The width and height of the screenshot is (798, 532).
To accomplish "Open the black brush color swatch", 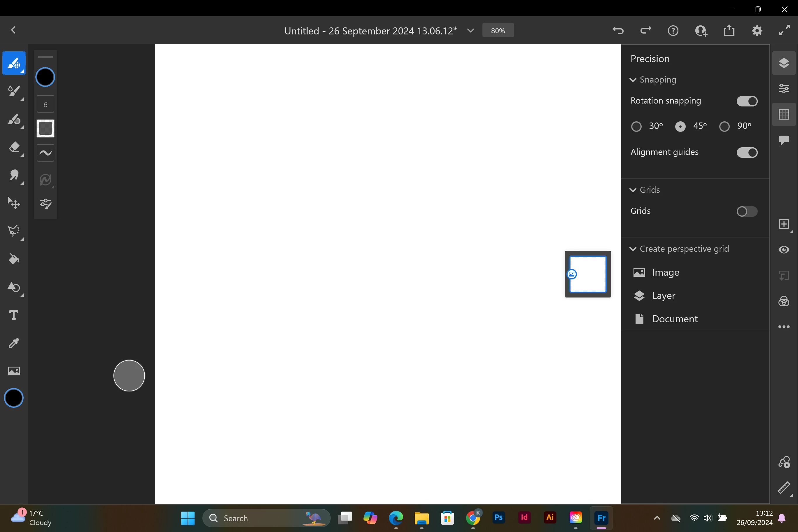I will coord(45,77).
